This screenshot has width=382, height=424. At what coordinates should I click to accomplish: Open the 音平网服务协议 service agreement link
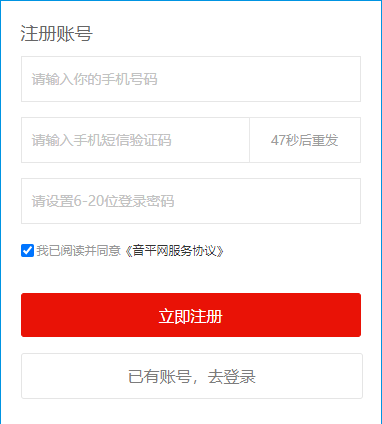tap(174, 251)
